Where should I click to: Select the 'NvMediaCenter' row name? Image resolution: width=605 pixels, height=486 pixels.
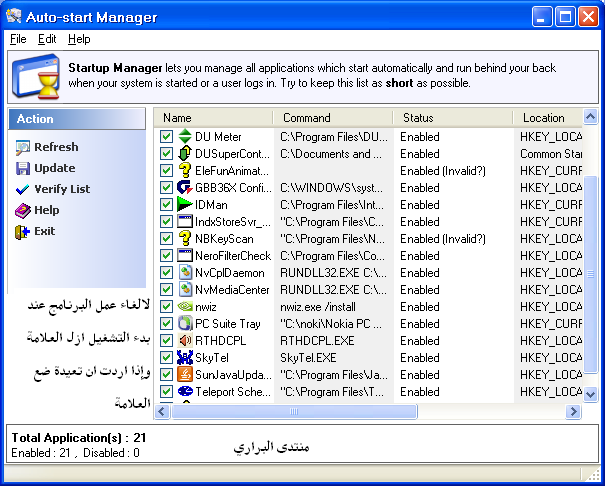click(x=232, y=290)
